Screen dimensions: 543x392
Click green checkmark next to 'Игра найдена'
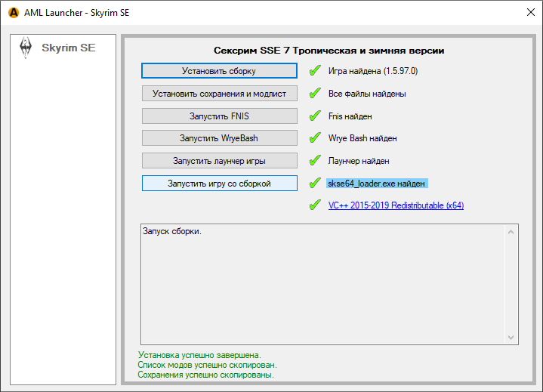pos(315,71)
